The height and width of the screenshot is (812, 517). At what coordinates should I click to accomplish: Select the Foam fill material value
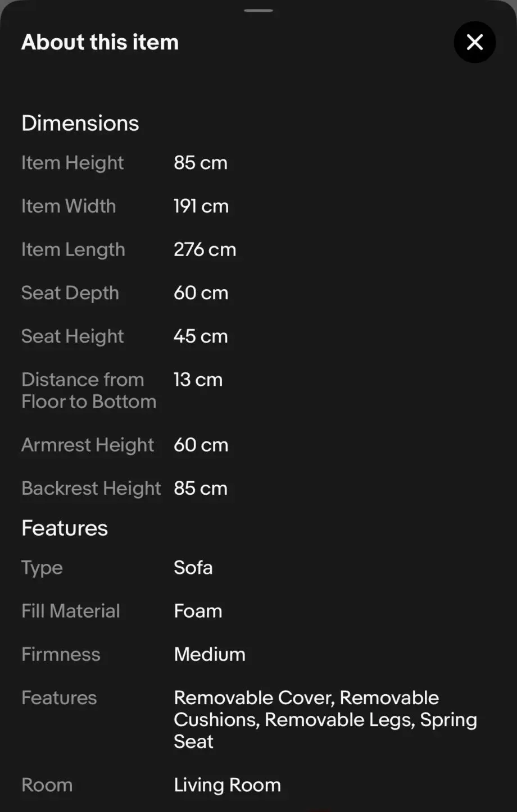pos(198,611)
